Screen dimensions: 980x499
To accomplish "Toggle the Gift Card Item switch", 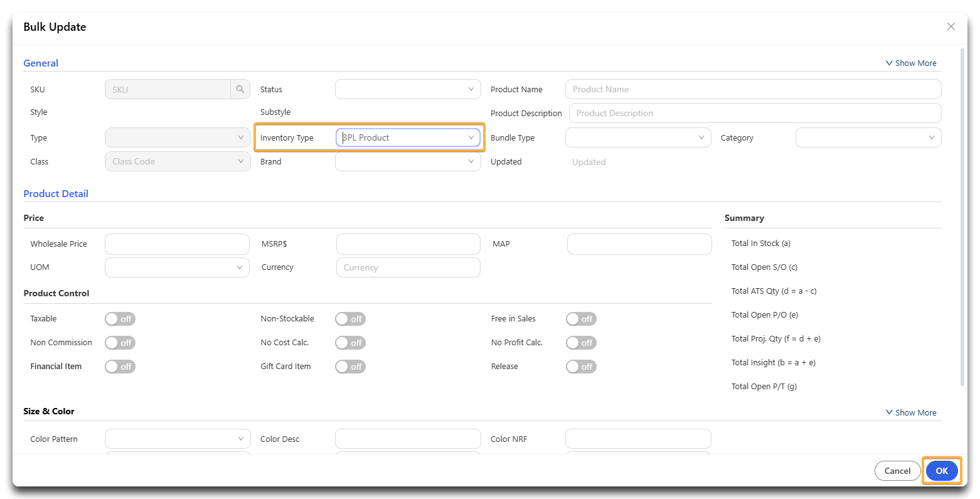I will pyautogui.click(x=350, y=367).
